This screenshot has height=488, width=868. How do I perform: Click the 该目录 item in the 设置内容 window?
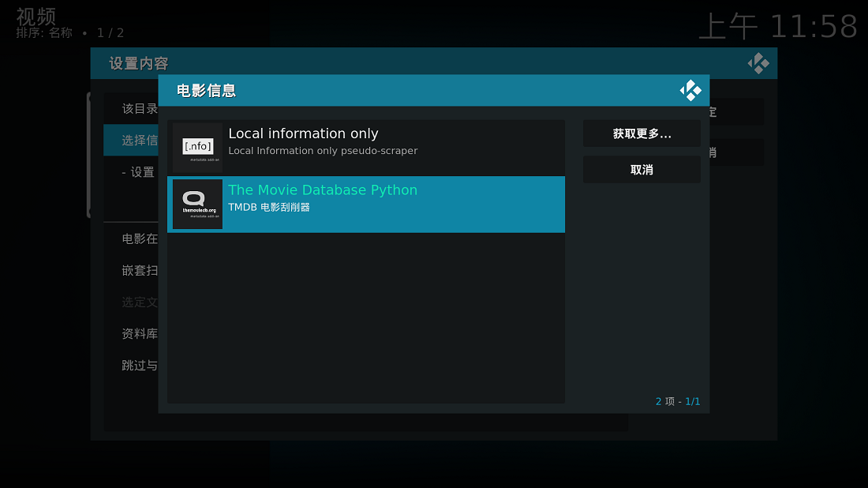pyautogui.click(x=131, y=108)
